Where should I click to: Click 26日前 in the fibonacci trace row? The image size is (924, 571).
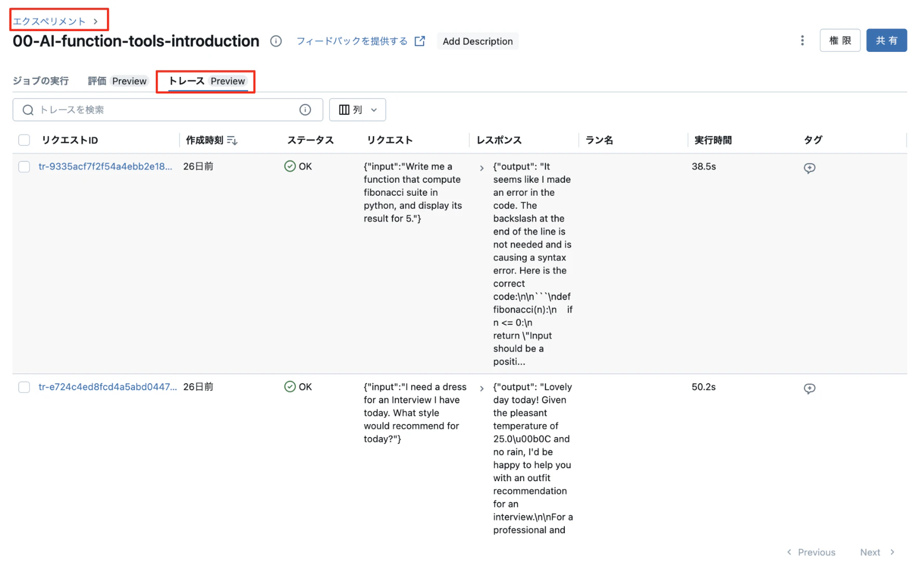tap(198, 167)
